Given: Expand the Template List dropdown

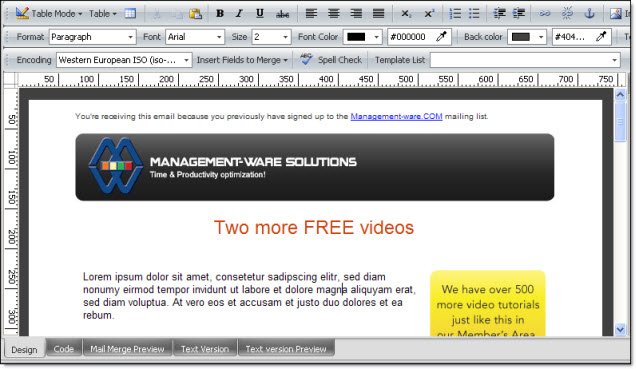Looking at the screenshot, I should tap(615, 60).
